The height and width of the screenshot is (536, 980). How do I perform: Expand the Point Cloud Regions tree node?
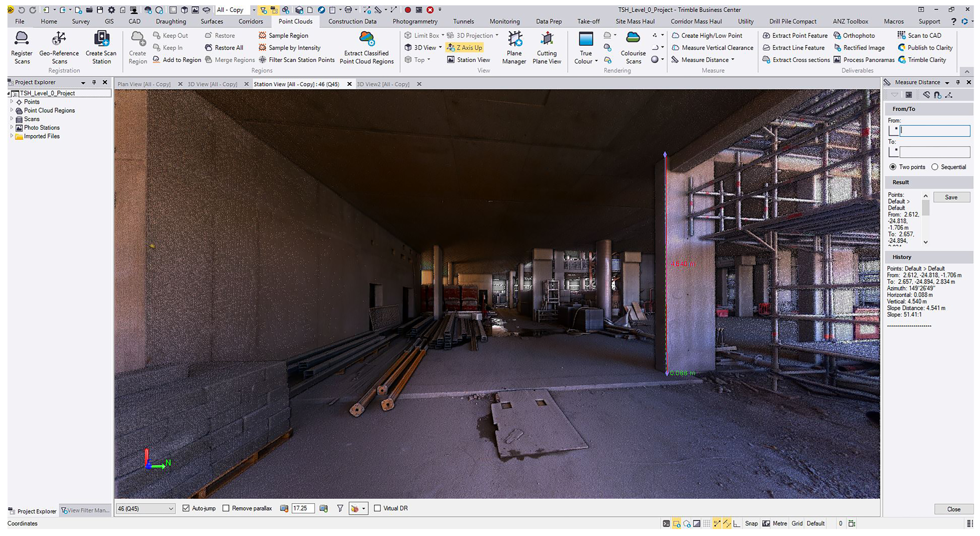click(x=12, y=110)
